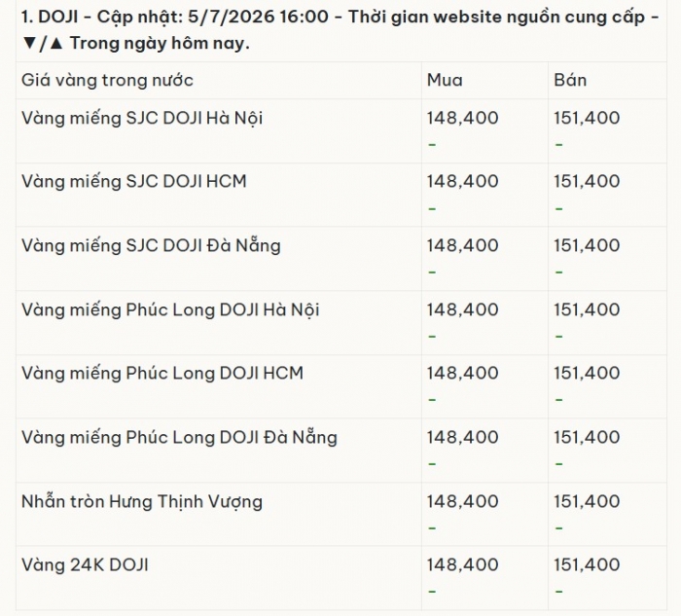Click sell price for Phúc Long DOJI Hà Nội
This screenshot has height=616, width=681.
(587, 309)
